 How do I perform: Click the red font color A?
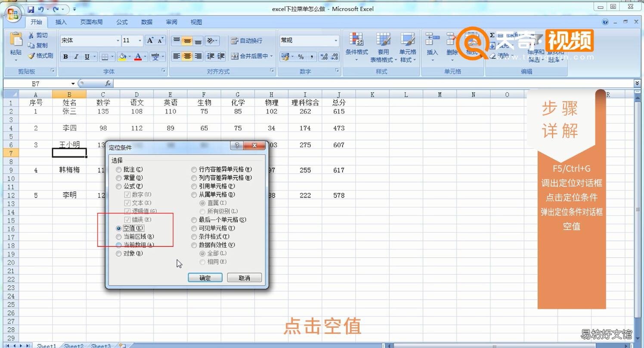138,56
